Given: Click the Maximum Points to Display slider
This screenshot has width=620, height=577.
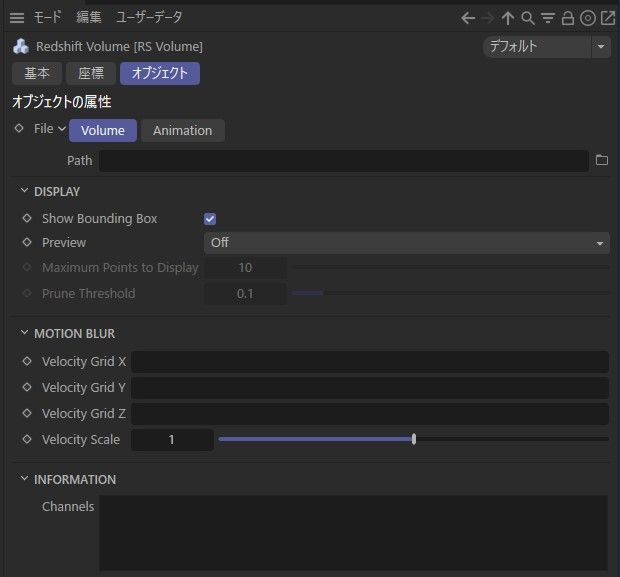Looking at the screenshot, I should (x=450, y=267).
